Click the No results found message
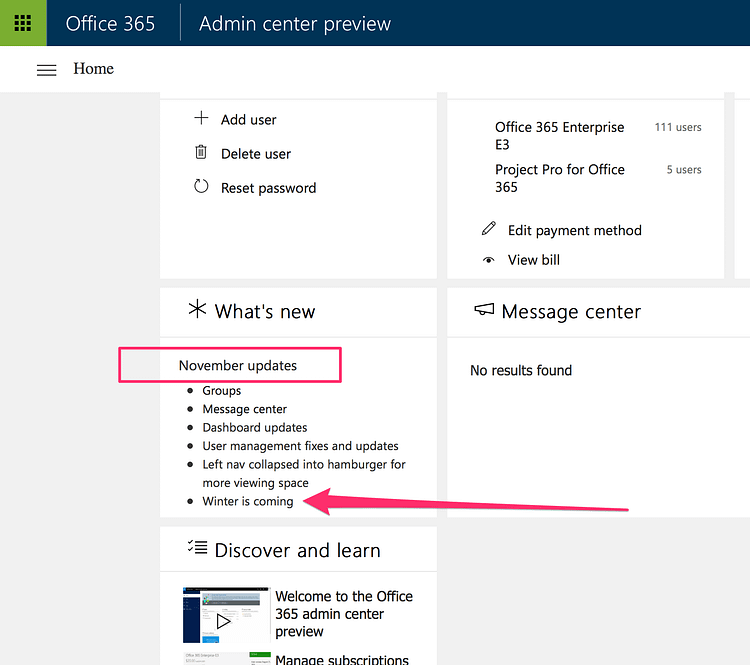The height and width of the screenshot is (665, 750). (521, 370)
